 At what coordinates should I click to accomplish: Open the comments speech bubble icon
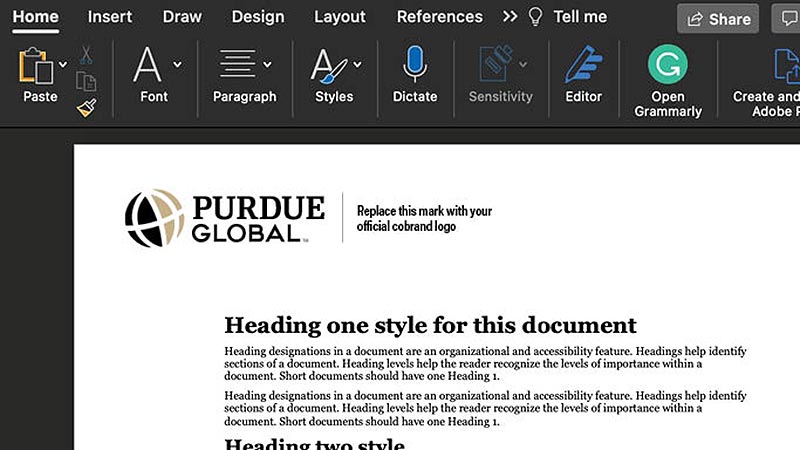point(788,19)
